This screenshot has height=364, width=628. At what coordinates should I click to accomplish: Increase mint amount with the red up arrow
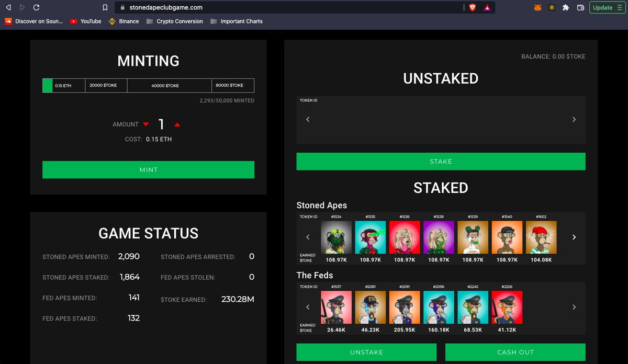[x=177, y=125]
